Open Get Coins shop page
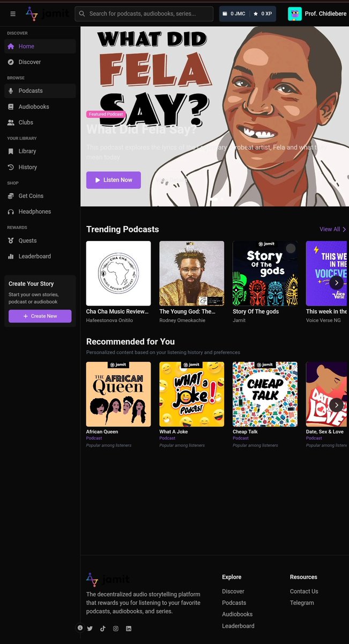Image resolution: width=349 pixels, height=644 pixels. 40,196
